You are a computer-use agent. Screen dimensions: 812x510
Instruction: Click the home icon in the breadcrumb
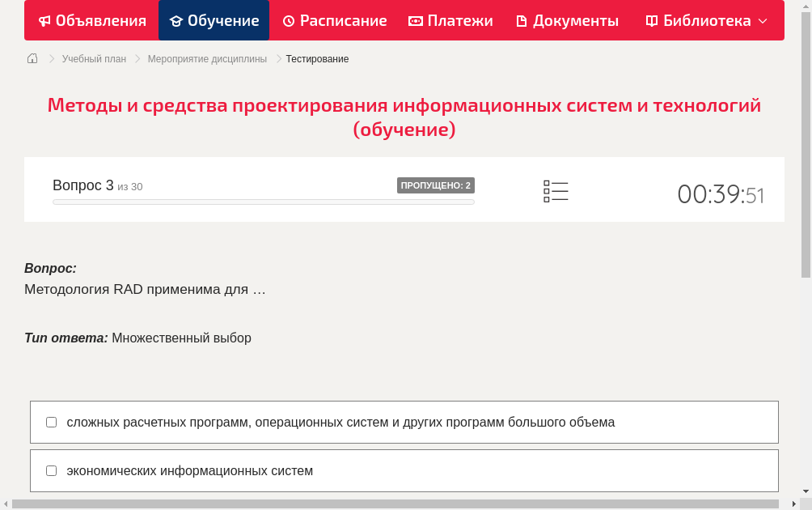32,58
